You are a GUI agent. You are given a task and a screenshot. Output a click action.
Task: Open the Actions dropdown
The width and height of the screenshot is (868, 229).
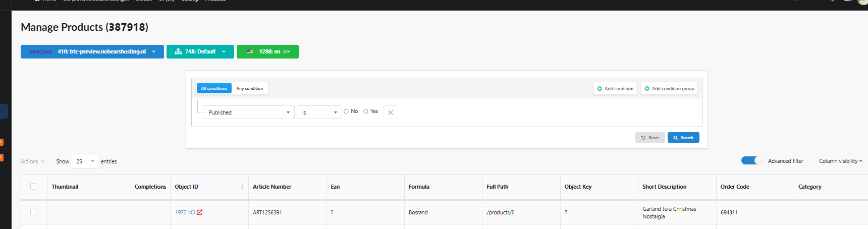32,161
